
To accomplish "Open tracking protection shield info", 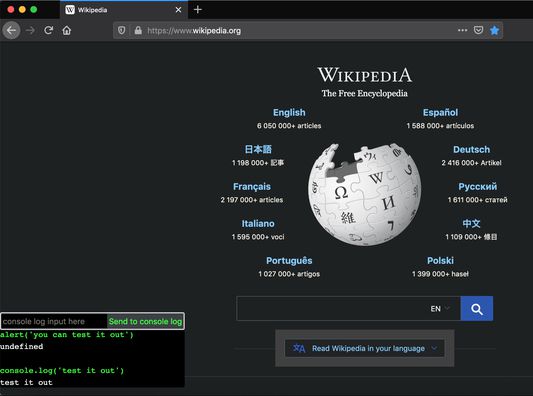I will coord(121,31).
